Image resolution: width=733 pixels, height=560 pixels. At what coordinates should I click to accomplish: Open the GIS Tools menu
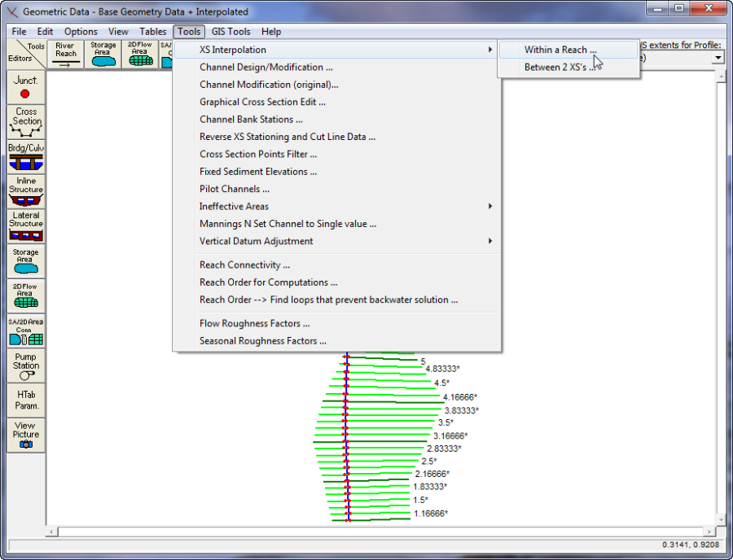click(x=230, y=32)
